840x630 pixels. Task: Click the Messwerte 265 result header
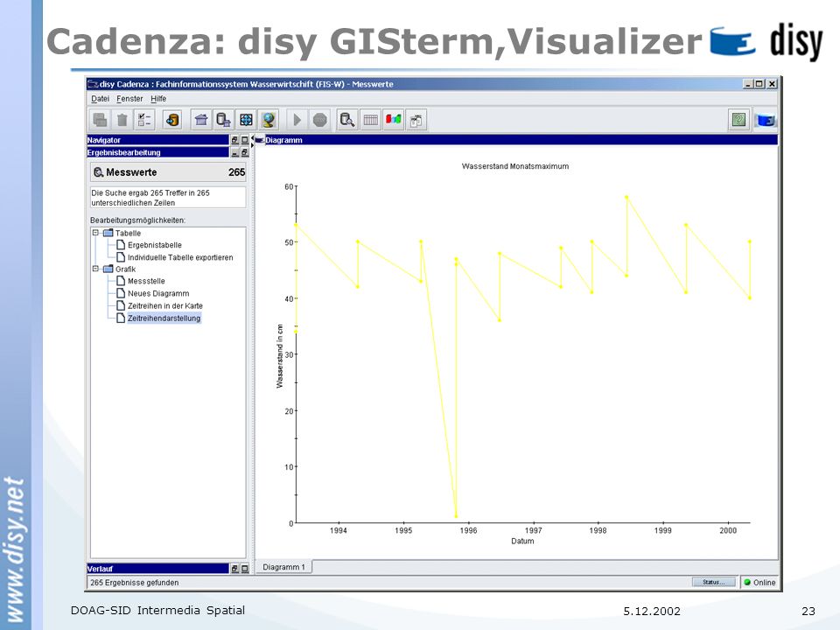168,172
